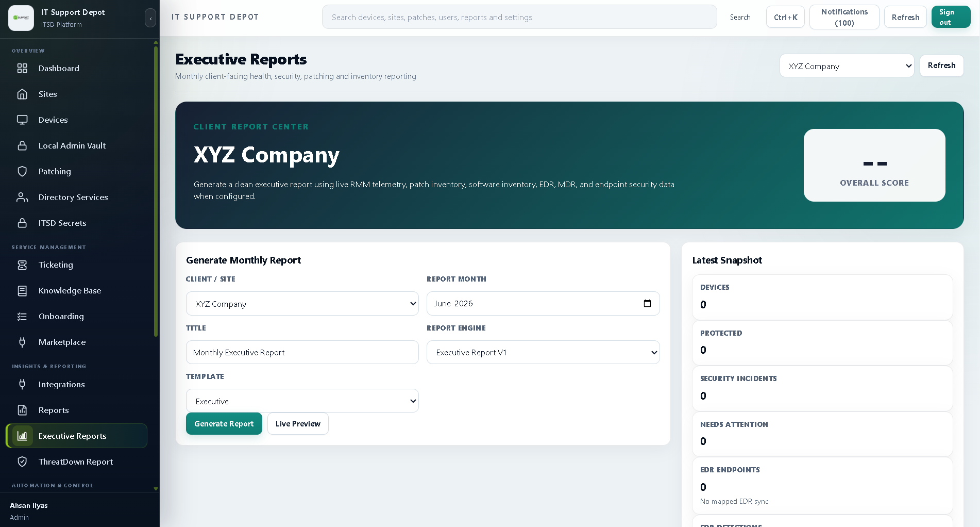Image resolution: width=980 pixels, height=527 pixels.
Task: Click the Sign out button
Action: pyautogui.click(x=951, y=17)
